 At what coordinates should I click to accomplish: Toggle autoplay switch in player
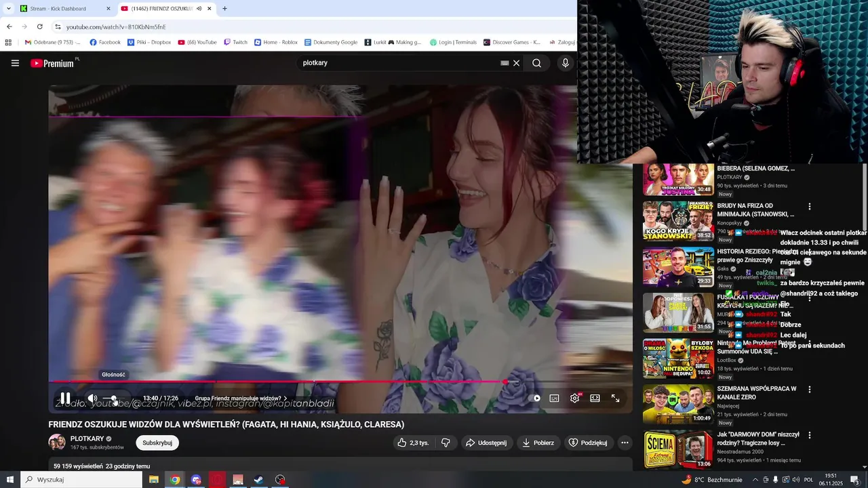[536, 399]
